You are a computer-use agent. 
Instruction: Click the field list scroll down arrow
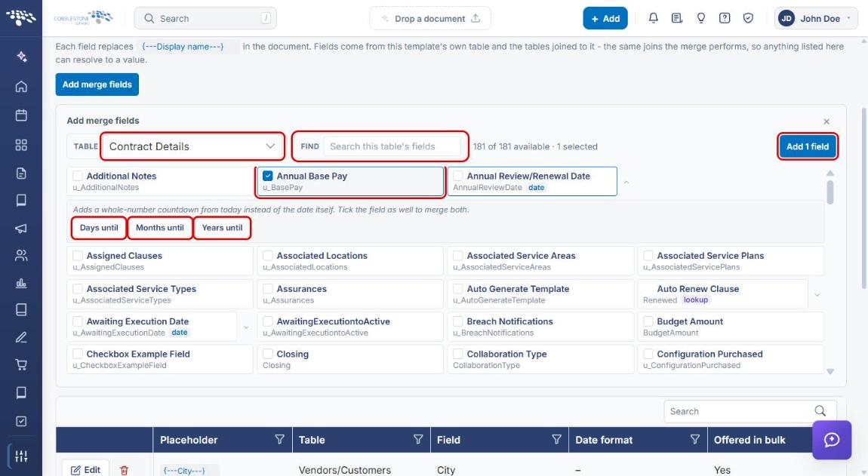(x=830, y=371)
